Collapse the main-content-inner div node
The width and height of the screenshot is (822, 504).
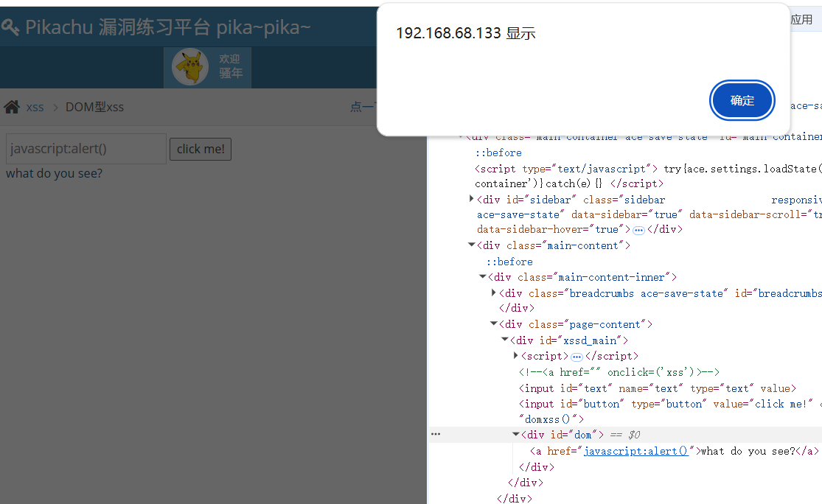pos(482,276)
